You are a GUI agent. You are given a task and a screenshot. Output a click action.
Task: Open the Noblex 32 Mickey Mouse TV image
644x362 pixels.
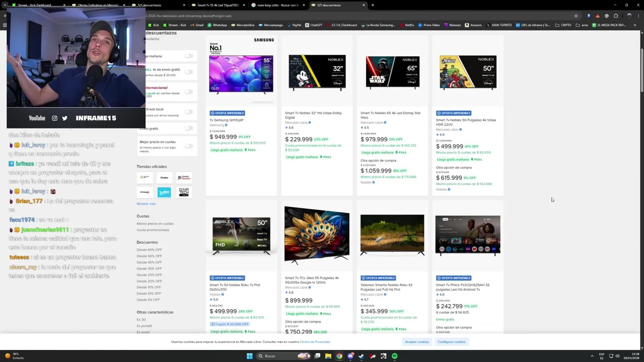pos(316,72)
